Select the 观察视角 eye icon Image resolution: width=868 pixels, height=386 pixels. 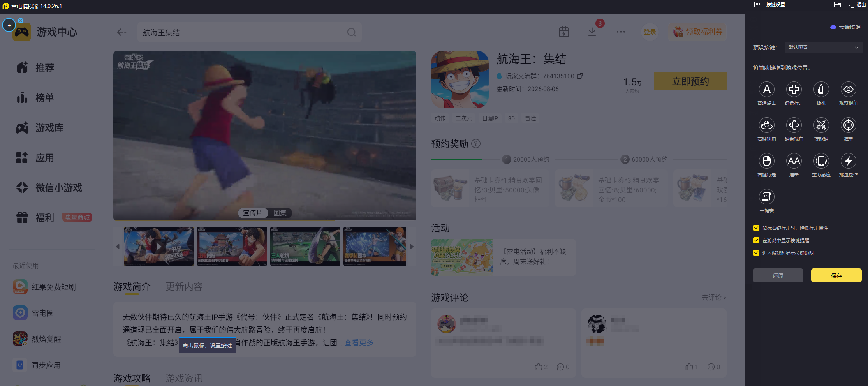(x=848, y=90)
